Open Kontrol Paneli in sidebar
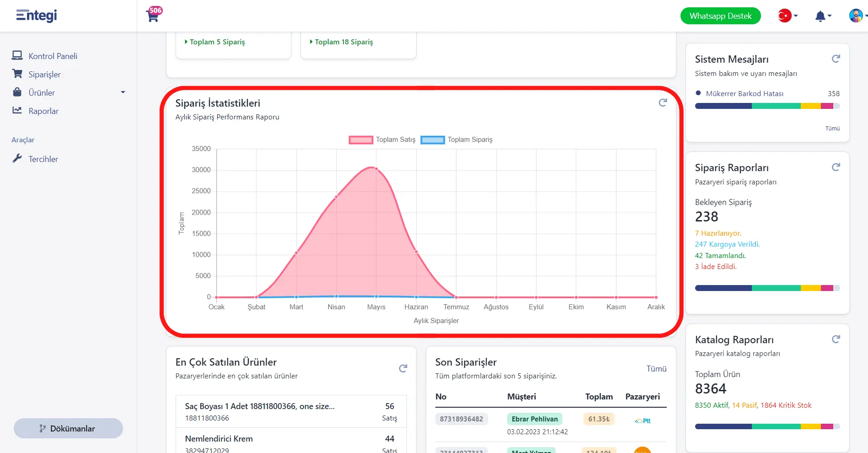 click(x=53, y=56)
